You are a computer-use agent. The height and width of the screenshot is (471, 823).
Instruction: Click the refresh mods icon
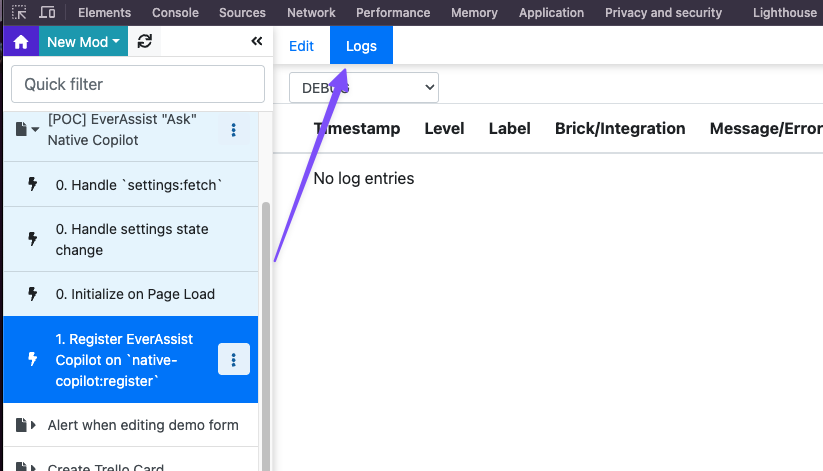pos(145,42)
